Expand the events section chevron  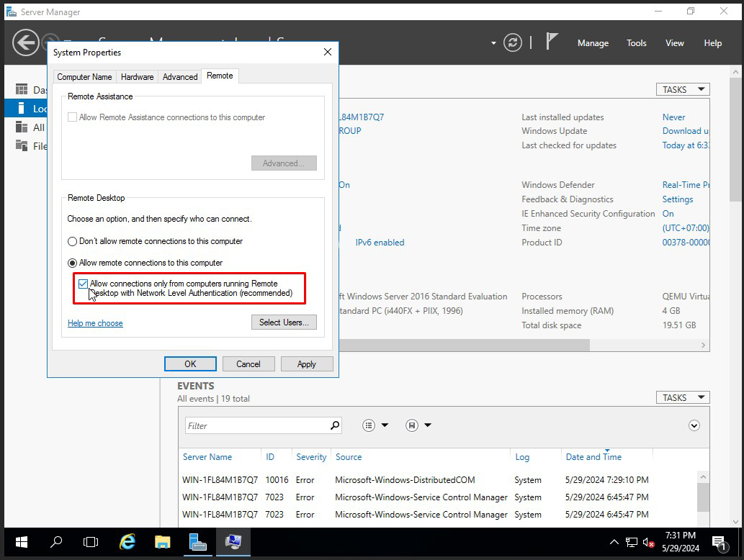pyautogui.click(x=694, y=425)
